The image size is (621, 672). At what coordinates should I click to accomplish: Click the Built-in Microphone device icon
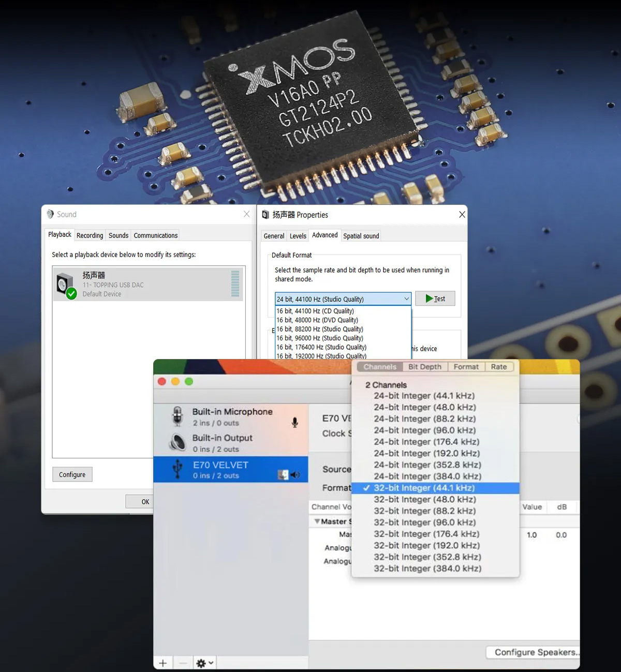(x=178, y=416)
